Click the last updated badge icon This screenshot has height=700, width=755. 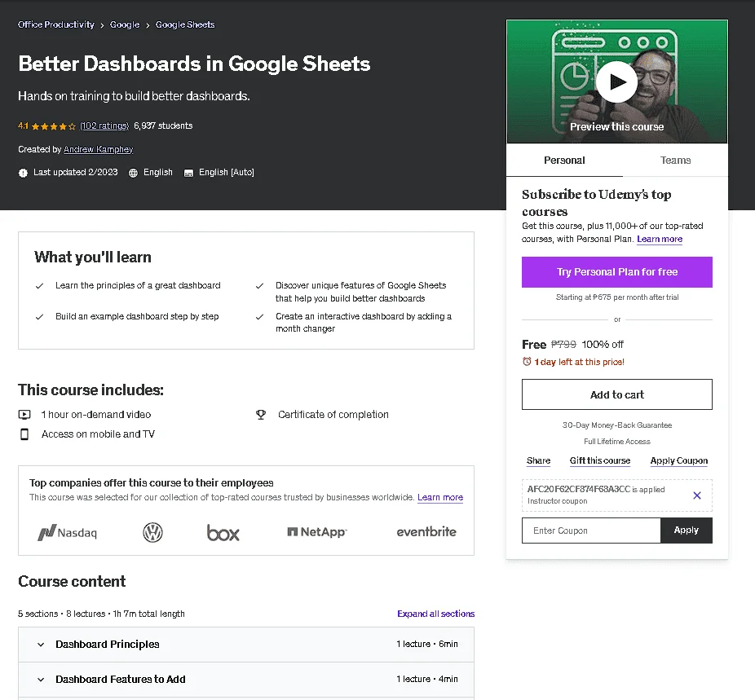[x=23, y=173]
